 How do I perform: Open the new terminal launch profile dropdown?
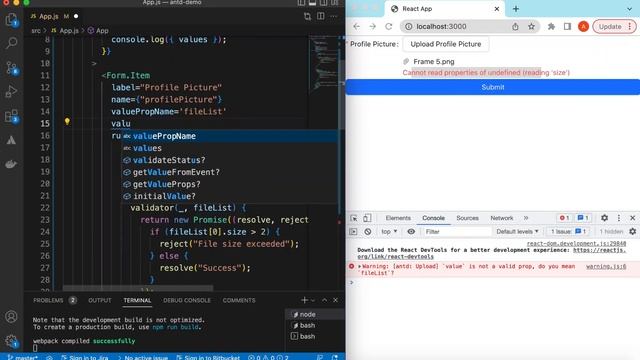[x=313, y=300]
